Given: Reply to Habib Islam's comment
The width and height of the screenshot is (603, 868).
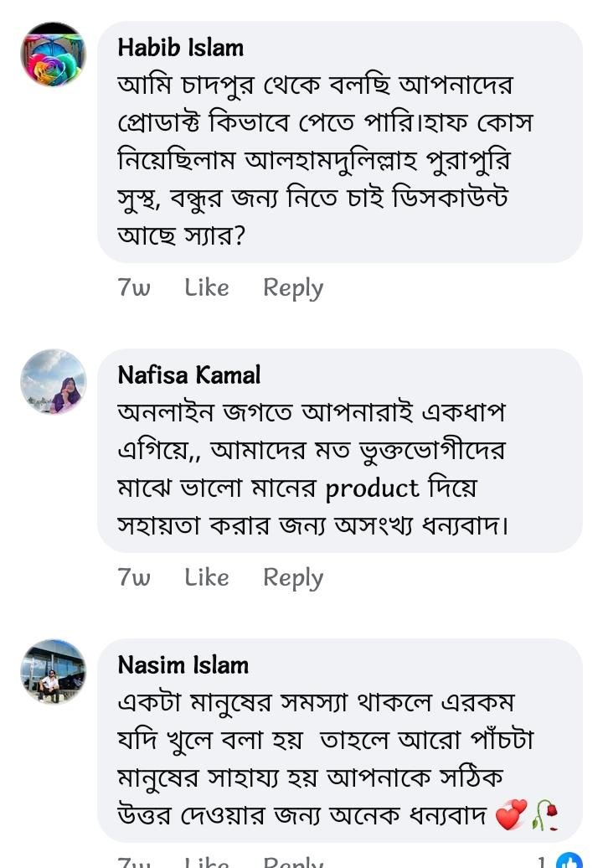Looking at the screenshot, I should click(x=292, y=287).
